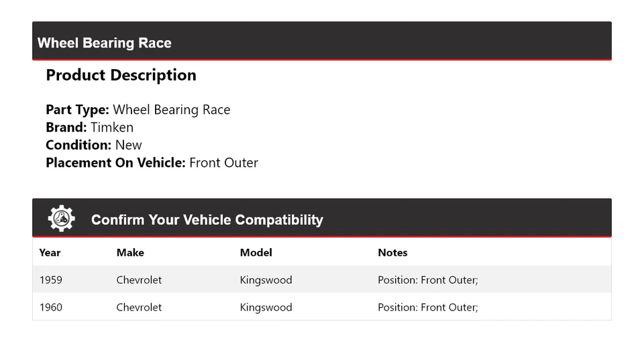This screenshot has height=342, width=644.
Task: Click the Product Description heading
Action: pyautogui.click(x=121, y=75)
